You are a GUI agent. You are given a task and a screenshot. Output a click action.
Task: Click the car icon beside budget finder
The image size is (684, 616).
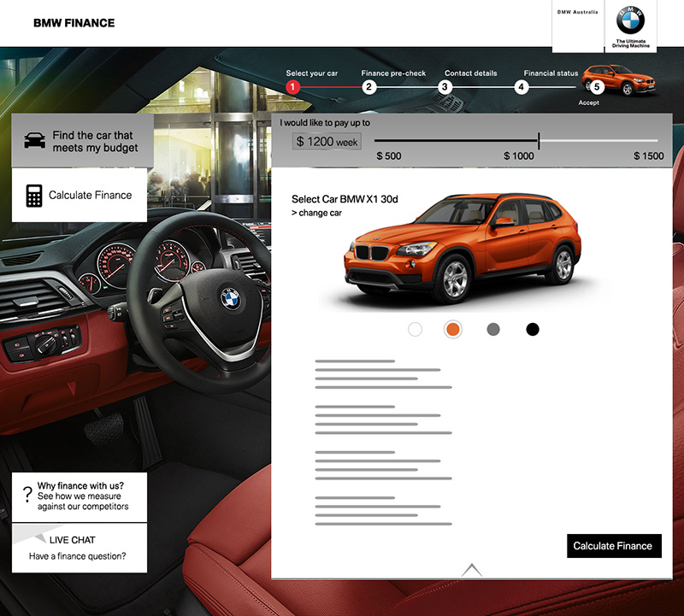point(34,141)
